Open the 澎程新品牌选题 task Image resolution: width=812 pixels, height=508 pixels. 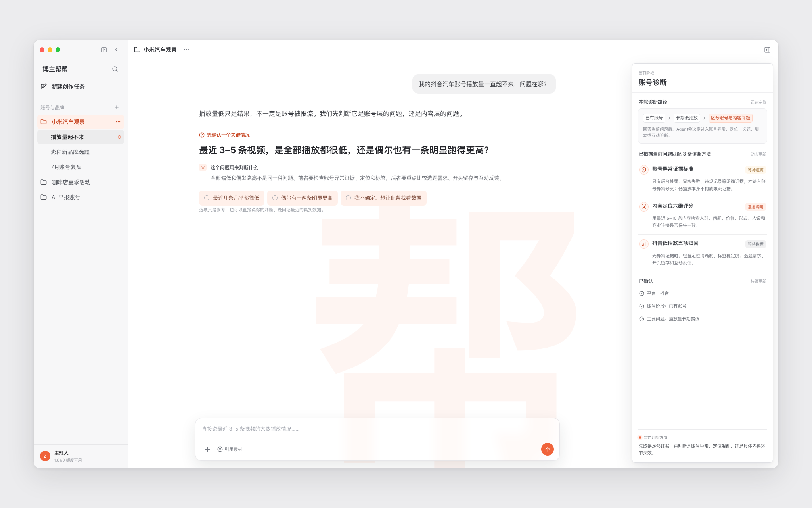pyautogui.click(x=81, y=152)
